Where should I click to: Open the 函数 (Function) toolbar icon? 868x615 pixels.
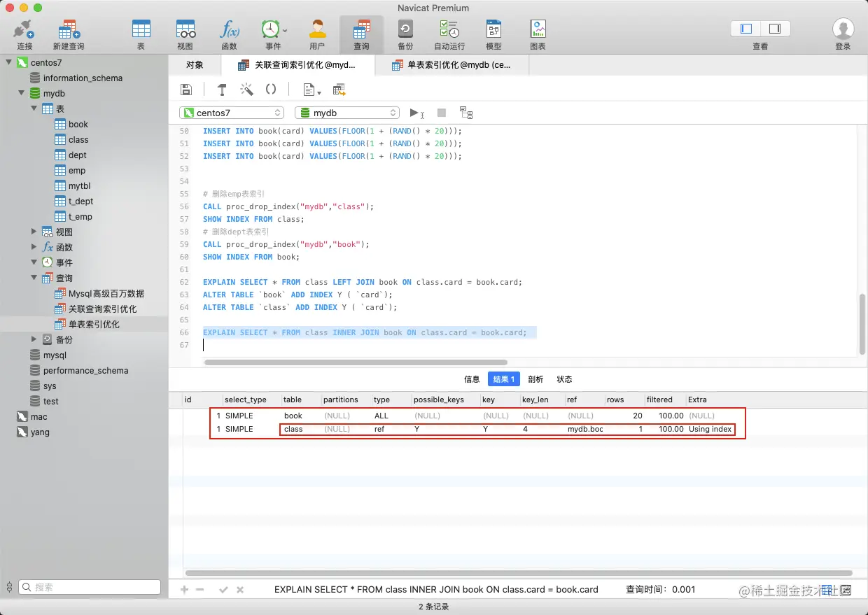(230, 29)
